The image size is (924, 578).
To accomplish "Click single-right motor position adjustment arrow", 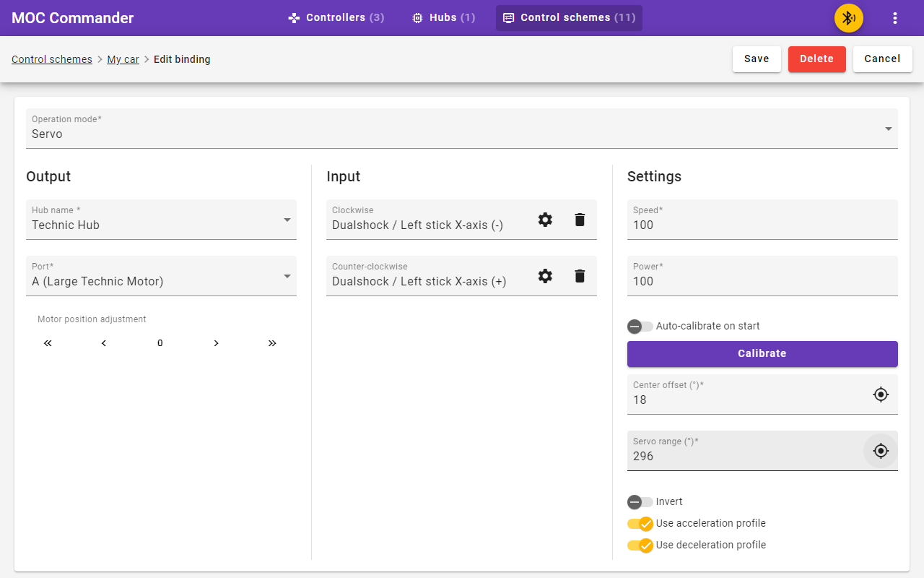I will tap(216, 343).
